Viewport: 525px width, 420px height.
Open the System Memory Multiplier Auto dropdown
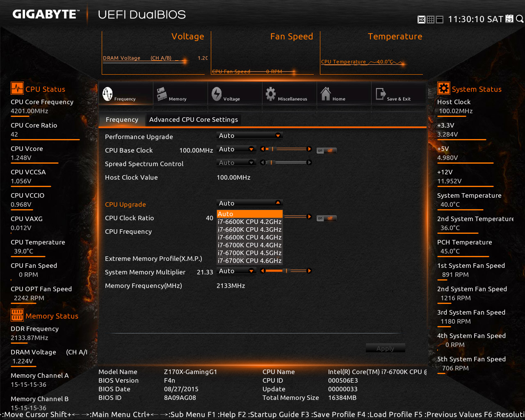tap(236, 271)
